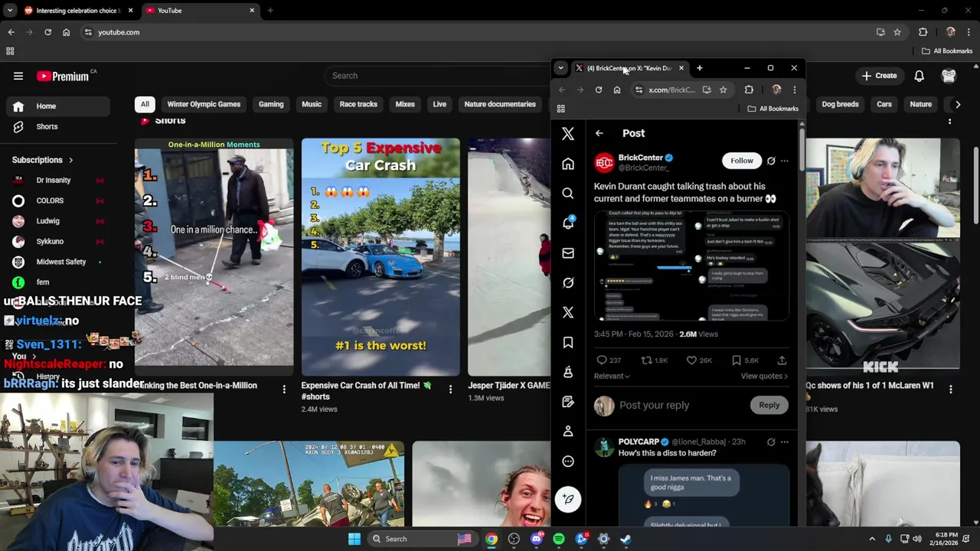This screenshot has width=980, height=551.
Task: Open screenshot image in BrickCenter post
Action: (691, 265)
